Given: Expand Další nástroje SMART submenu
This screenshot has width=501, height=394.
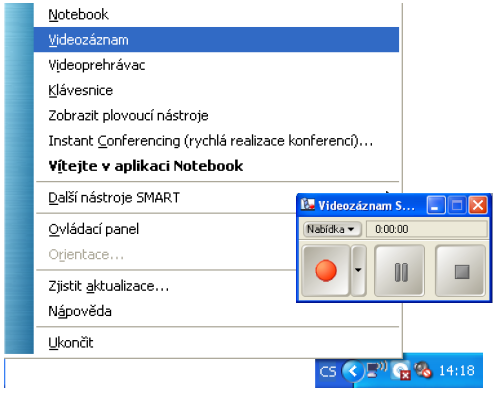Looking at the screenshot, I should click(165, 198).
